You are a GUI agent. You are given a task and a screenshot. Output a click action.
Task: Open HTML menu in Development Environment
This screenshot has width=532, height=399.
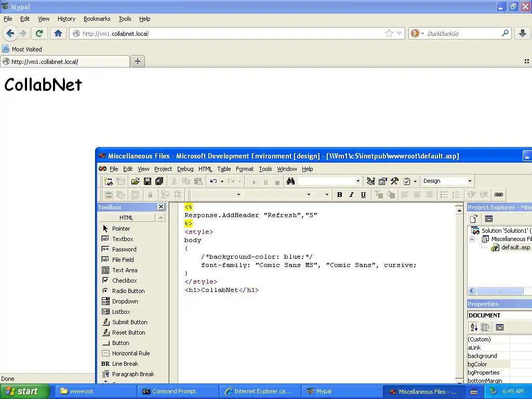click(205, 169)
